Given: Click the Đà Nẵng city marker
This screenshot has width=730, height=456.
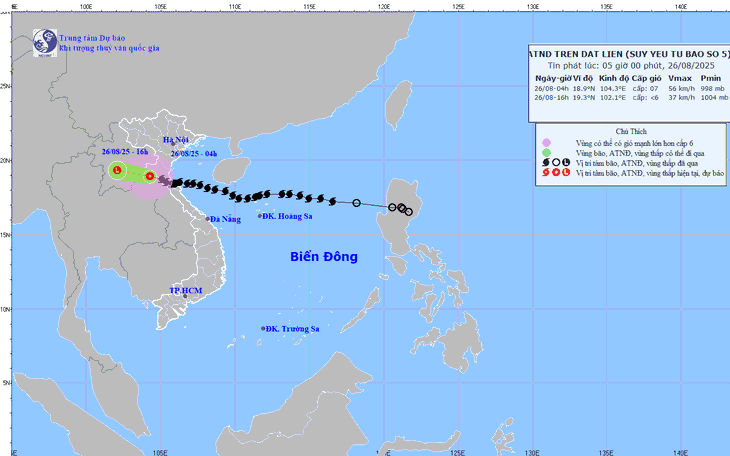Looking at the screenshot, I should tap(208, 219).
